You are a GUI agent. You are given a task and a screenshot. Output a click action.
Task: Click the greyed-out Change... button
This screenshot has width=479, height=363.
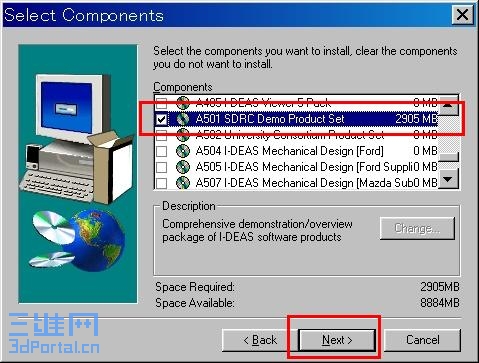[417, 228]
